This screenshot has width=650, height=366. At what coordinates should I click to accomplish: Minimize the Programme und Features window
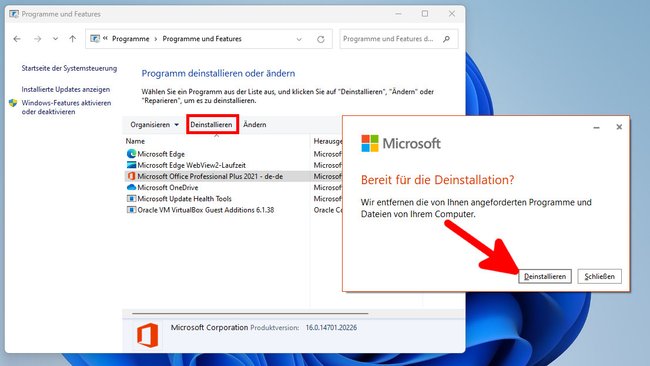(x=398, y=14)
